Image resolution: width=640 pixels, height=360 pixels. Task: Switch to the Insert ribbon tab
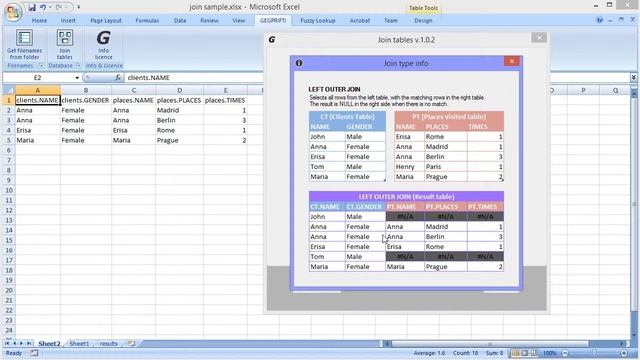(68, 20)
